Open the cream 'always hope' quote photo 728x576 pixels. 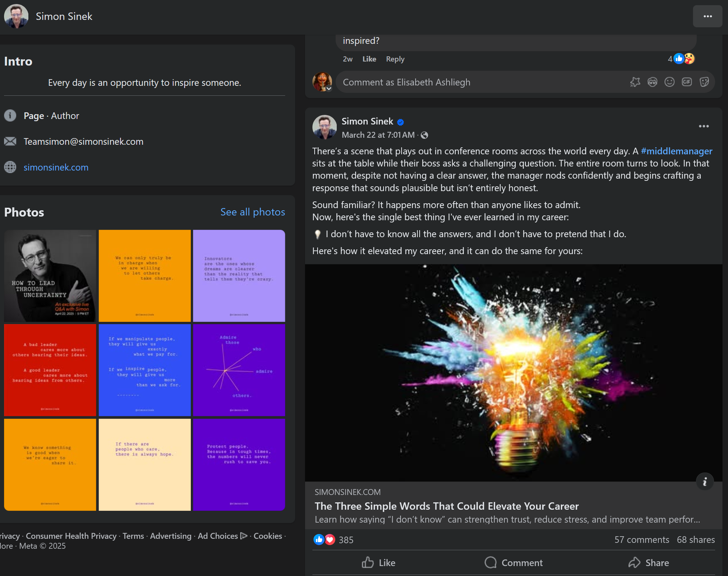145,465
